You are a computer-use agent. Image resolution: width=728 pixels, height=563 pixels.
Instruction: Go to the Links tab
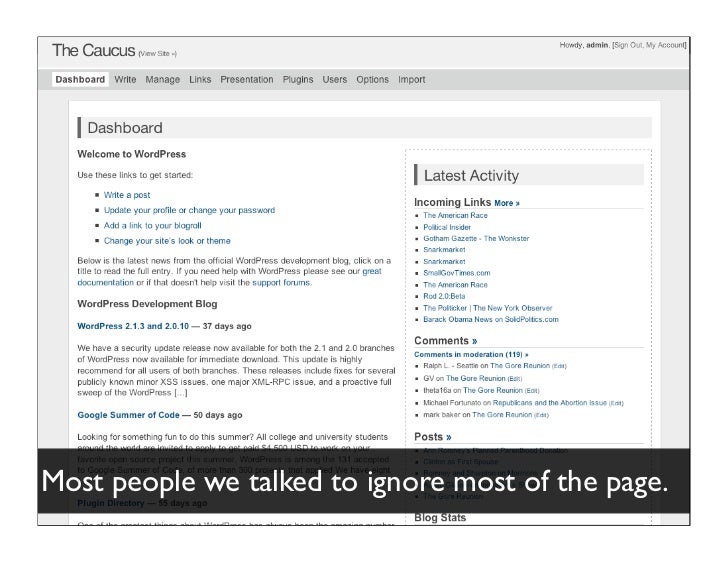(x=200, y=79)
